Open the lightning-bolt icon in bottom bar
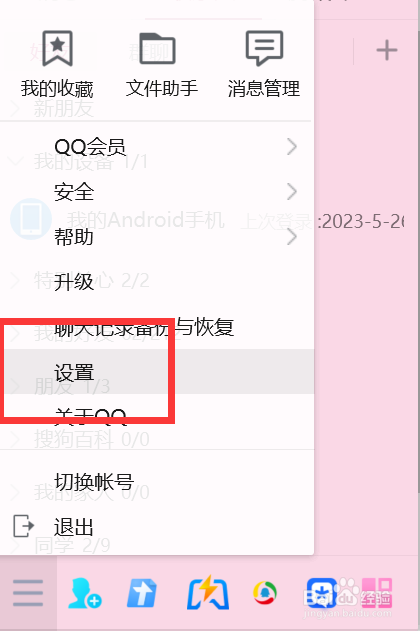420x631 pixels. [x=208, y=593]
